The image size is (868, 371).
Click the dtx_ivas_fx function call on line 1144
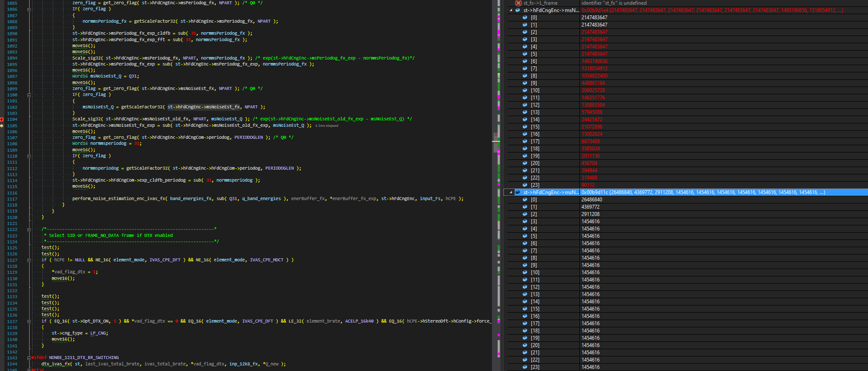56,364
